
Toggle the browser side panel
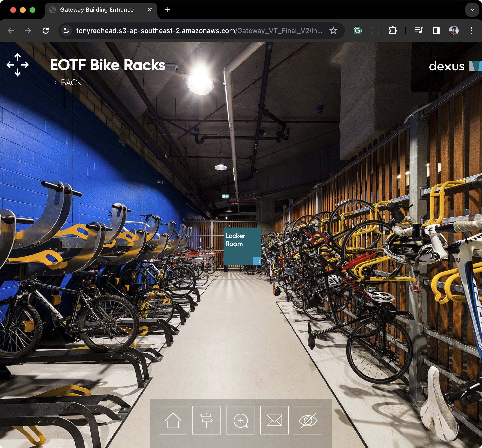point(436,31)
